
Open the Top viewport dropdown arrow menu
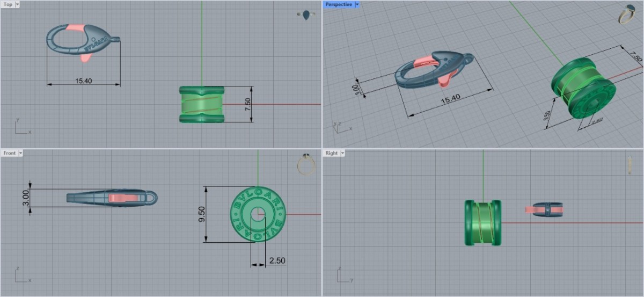pos(18,4)
